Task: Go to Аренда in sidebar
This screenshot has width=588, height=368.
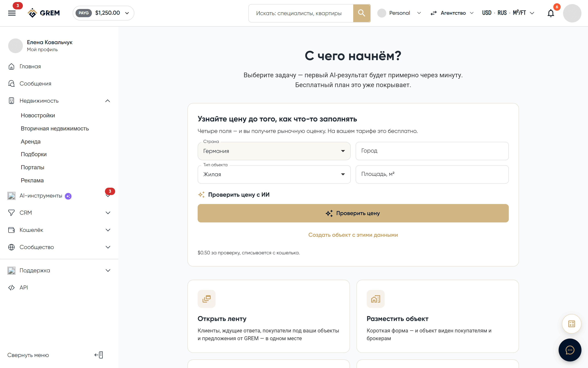Action: click(31, 142)
